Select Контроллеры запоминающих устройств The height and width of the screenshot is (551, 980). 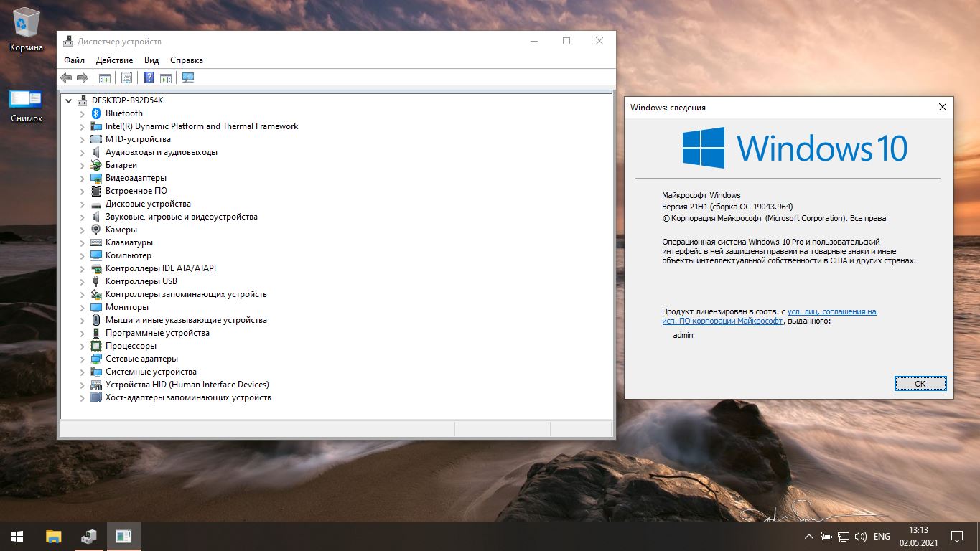pyautogui.click(x=186, y=294)
